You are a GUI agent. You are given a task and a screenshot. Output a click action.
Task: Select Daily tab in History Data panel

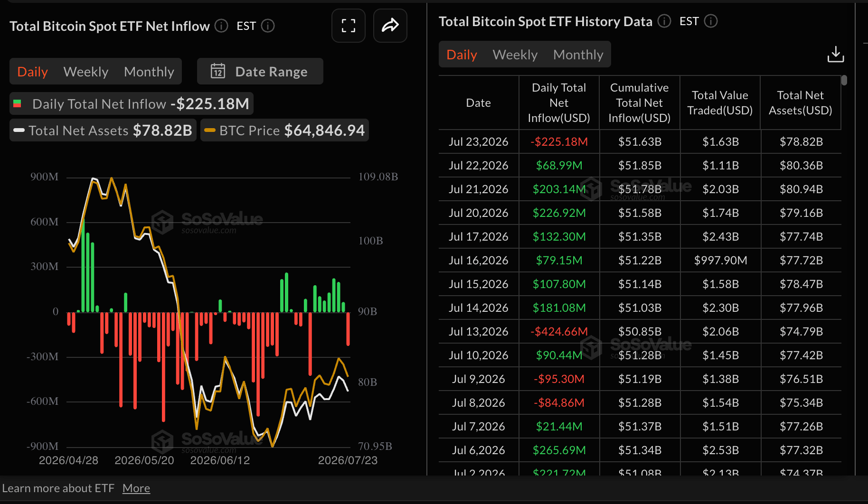coord(462,55)
